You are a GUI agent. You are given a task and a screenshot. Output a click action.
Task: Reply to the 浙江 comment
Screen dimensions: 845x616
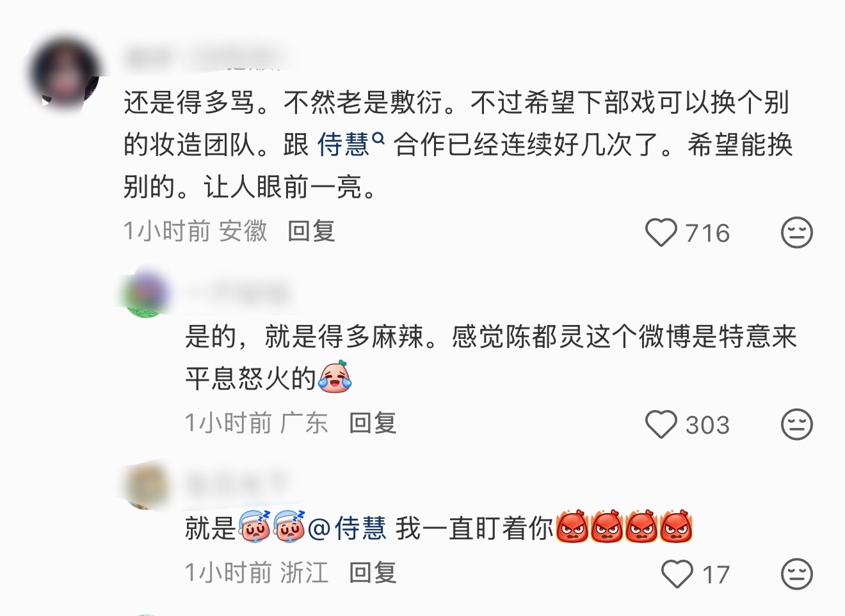373,573
